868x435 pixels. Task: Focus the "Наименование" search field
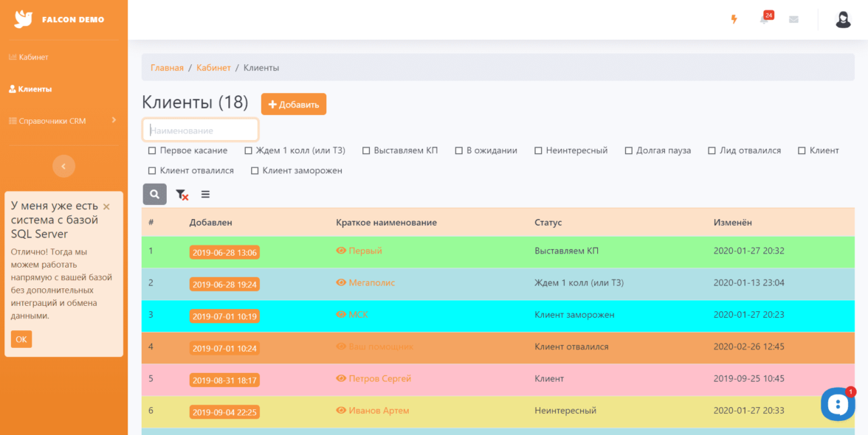coord(200,130)
